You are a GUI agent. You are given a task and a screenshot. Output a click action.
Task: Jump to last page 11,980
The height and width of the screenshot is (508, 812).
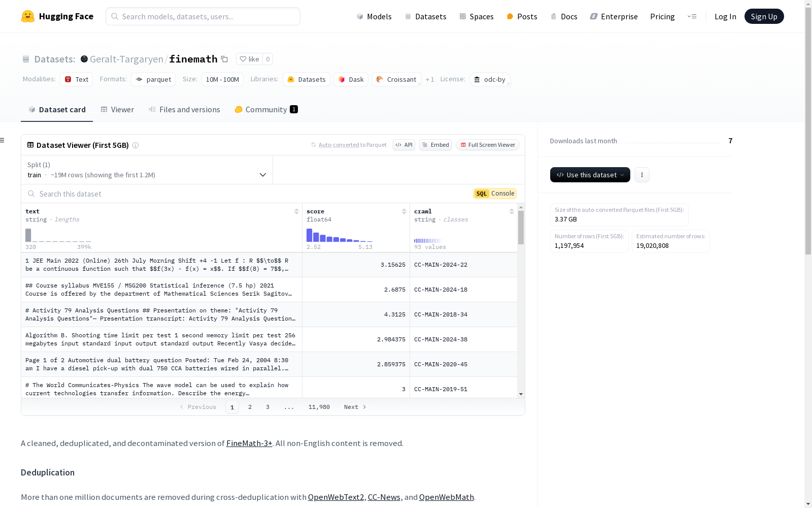click(x=319, y=407)
